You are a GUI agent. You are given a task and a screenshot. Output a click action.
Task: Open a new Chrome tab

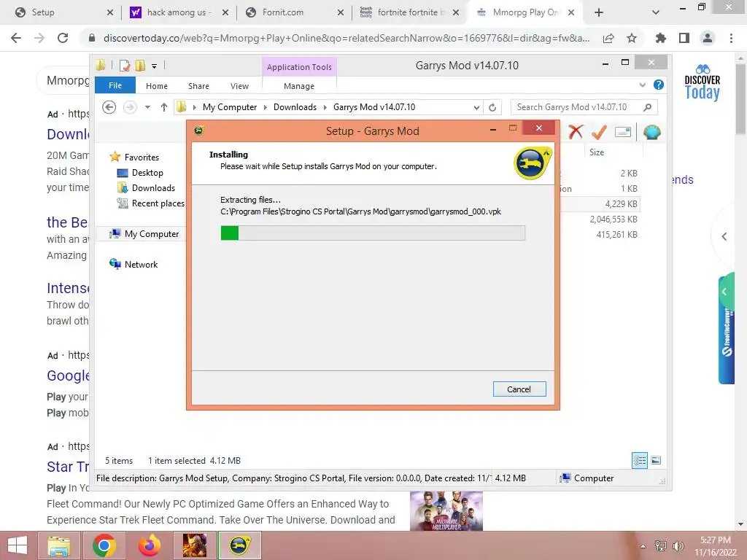click(599, 13)
